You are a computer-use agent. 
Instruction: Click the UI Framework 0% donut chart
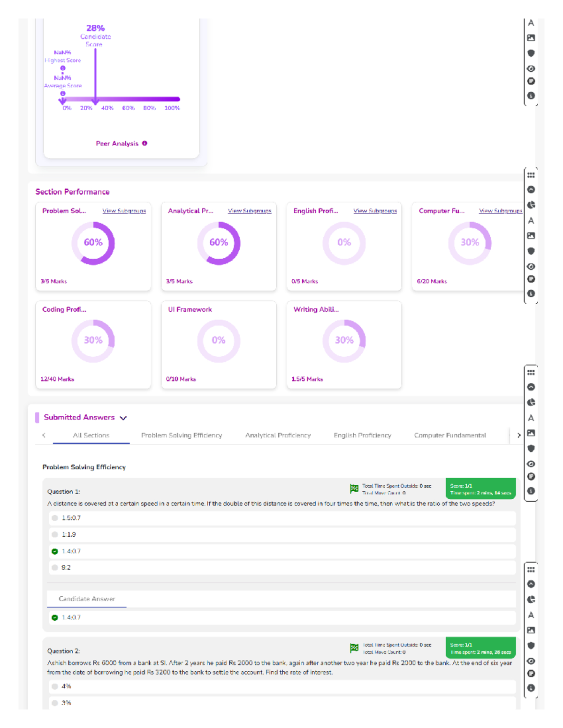pos(219,341)
